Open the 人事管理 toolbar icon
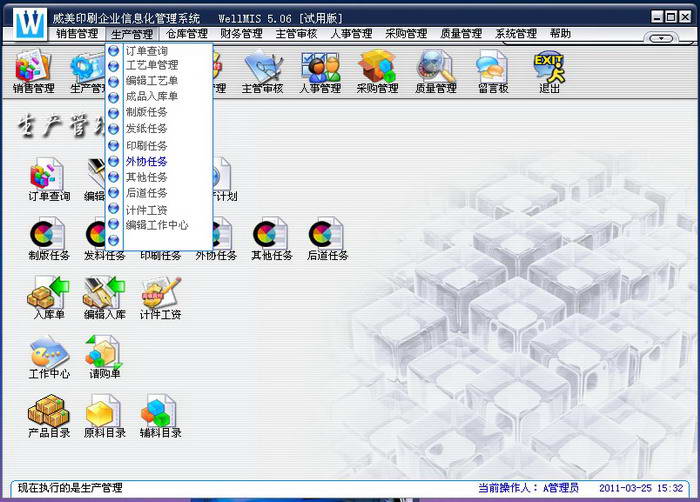 tap(320, 71)
